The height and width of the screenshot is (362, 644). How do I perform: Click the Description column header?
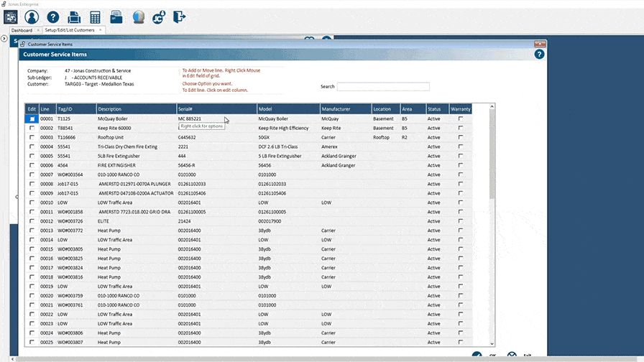137,109
